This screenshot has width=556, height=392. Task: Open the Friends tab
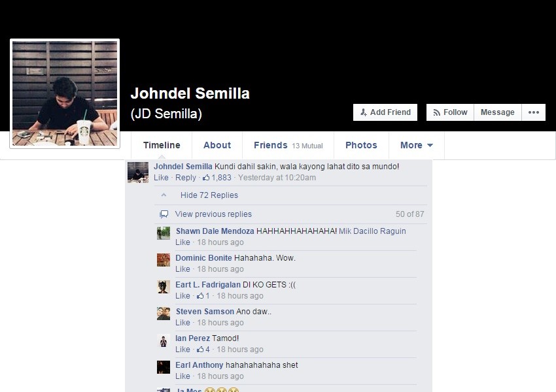click(x=288, y=145)
